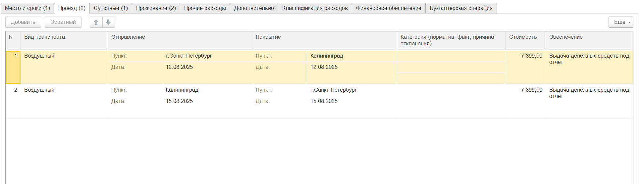Click the Стоимость column header
Screen dimensions: 644x184
coord(523,37)
